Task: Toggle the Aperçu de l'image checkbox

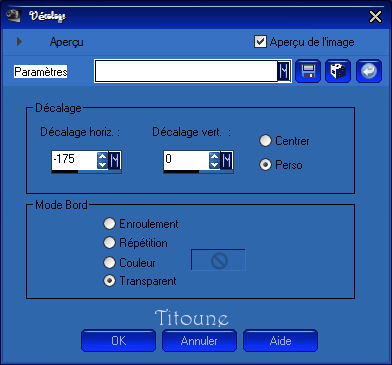Action: pos(260,42)
